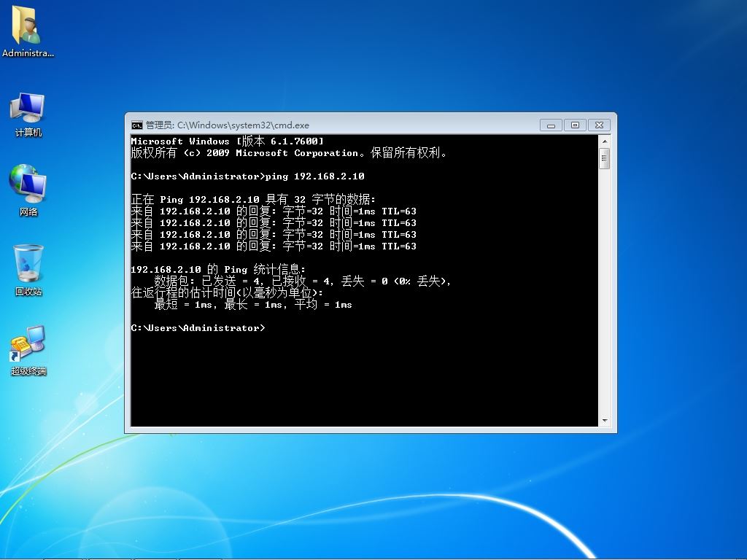Click the "往返行程的估计时间" line
The width and height of the screenshot is (747, 560).
coord(227,292)
